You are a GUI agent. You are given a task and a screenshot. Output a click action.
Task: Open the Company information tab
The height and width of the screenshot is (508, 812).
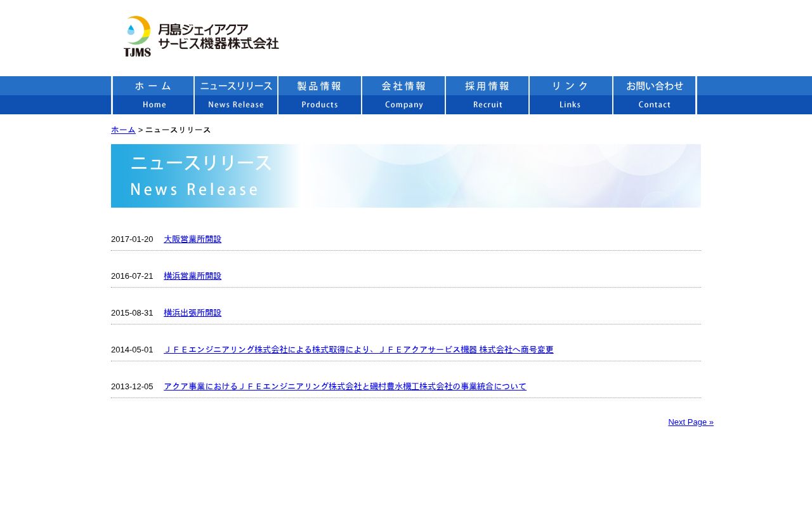[403, 95]
